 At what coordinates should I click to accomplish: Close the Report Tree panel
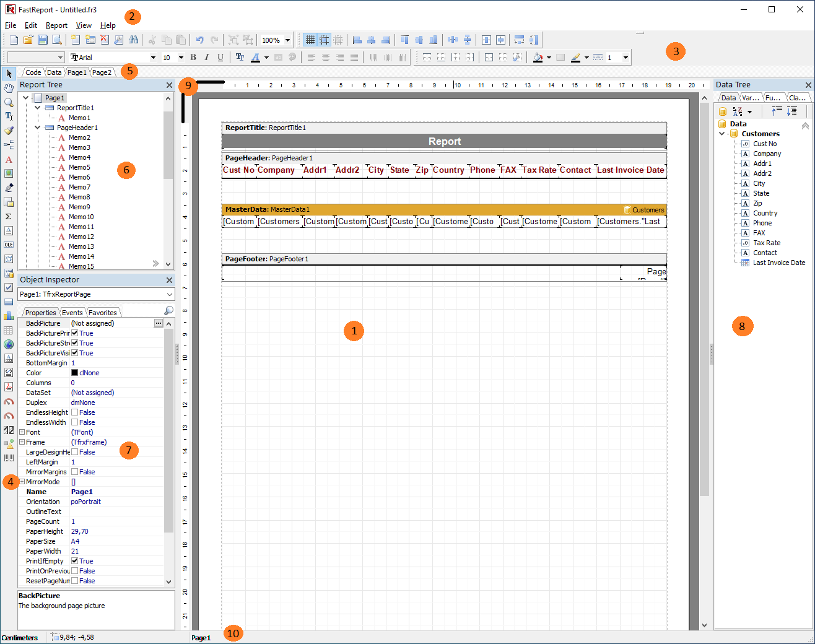click(169, 85)
